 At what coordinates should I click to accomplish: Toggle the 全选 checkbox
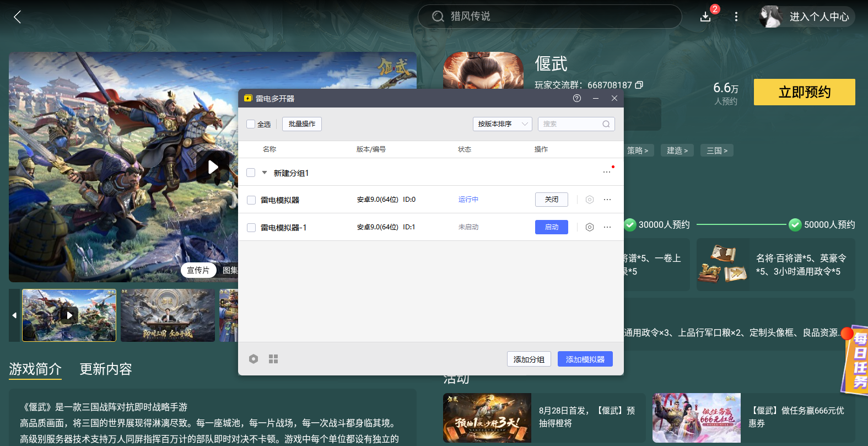tap(251, 124)
